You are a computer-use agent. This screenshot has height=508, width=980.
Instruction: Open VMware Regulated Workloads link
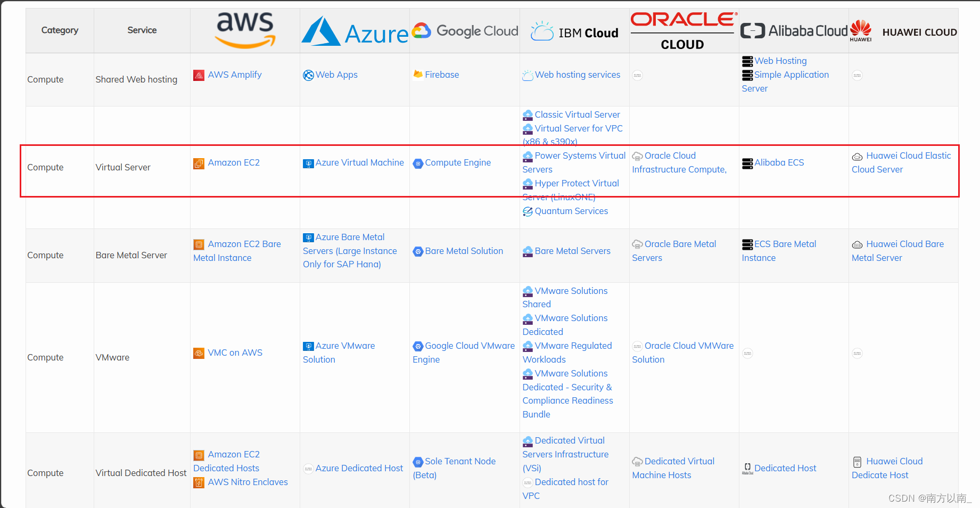(x=567, y=353)
